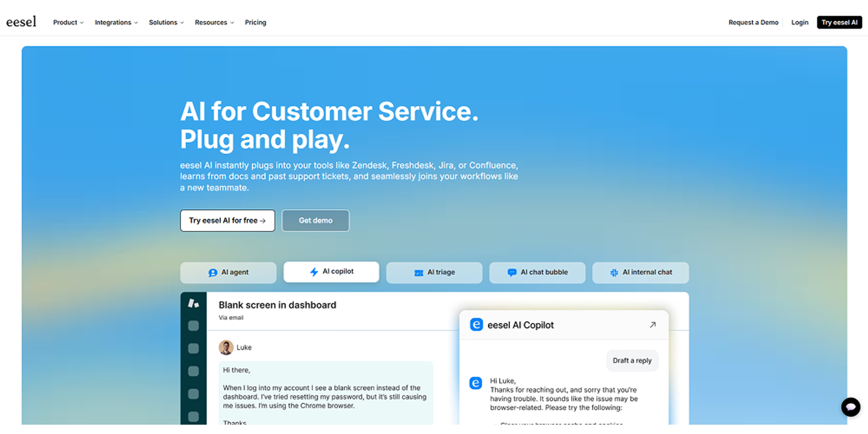Image resolution: width=868 pixels, height=434 pixels.
Task: Open the Login page
Action: tap(799, 22)
